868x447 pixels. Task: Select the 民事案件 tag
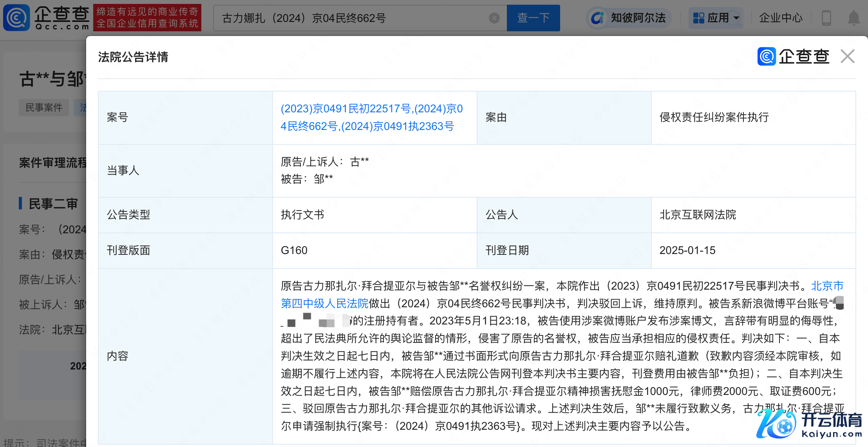44,108
